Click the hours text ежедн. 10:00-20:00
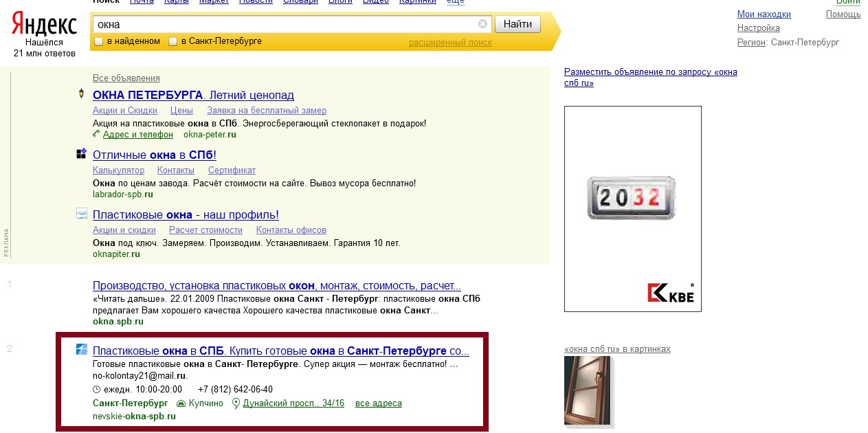Image resolution: width=868 pixels, height=433 pixels. [142, 390]
